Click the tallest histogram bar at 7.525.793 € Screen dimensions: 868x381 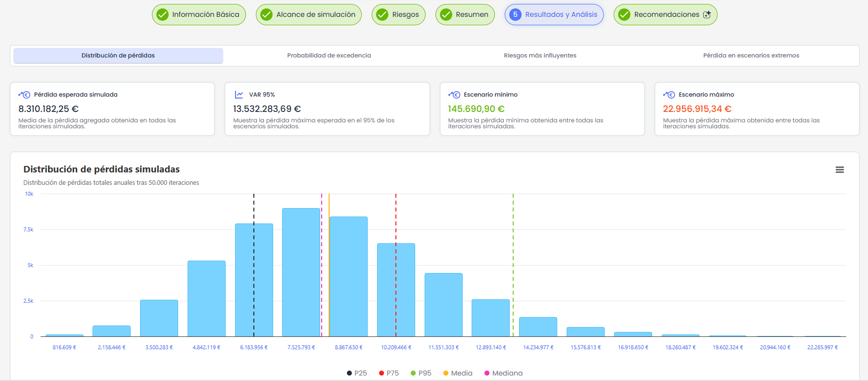[301, 272]
